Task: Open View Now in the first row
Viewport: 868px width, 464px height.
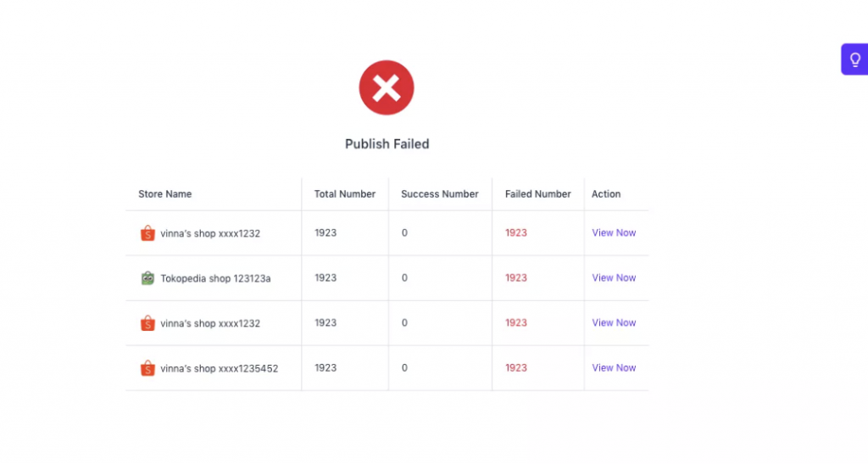Action: [614, 232]
